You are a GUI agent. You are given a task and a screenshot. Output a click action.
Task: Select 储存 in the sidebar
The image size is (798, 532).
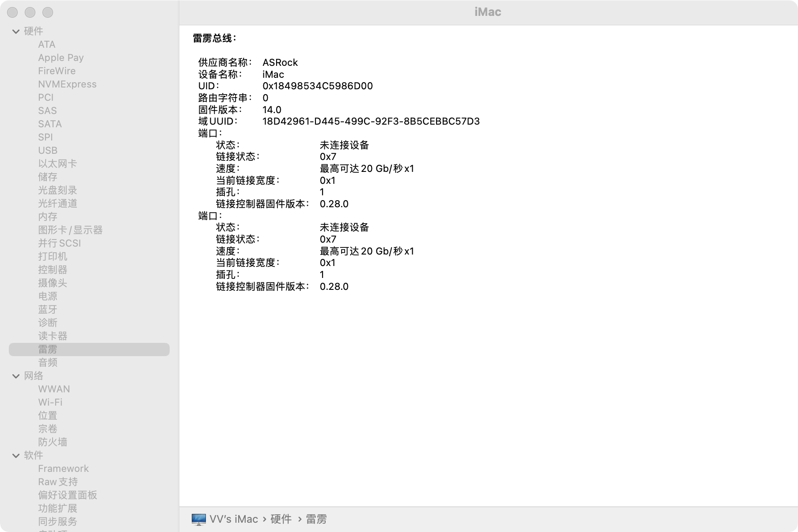tap(48, 177)
